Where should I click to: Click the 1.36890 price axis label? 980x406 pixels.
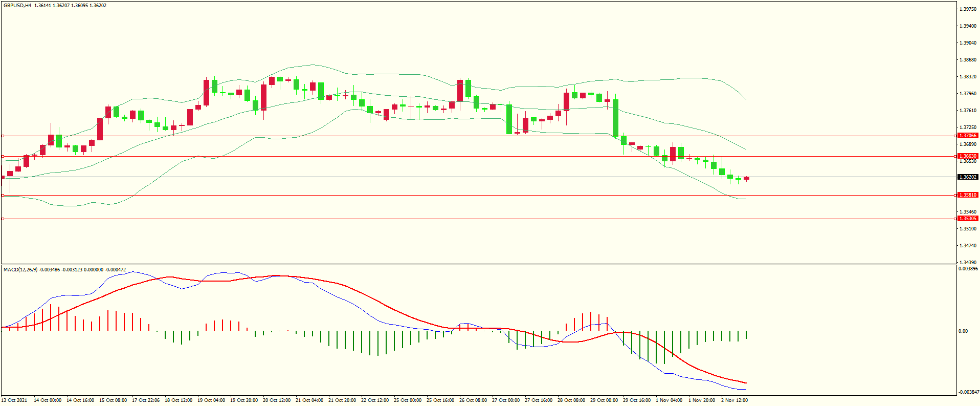tap(968, 144)
